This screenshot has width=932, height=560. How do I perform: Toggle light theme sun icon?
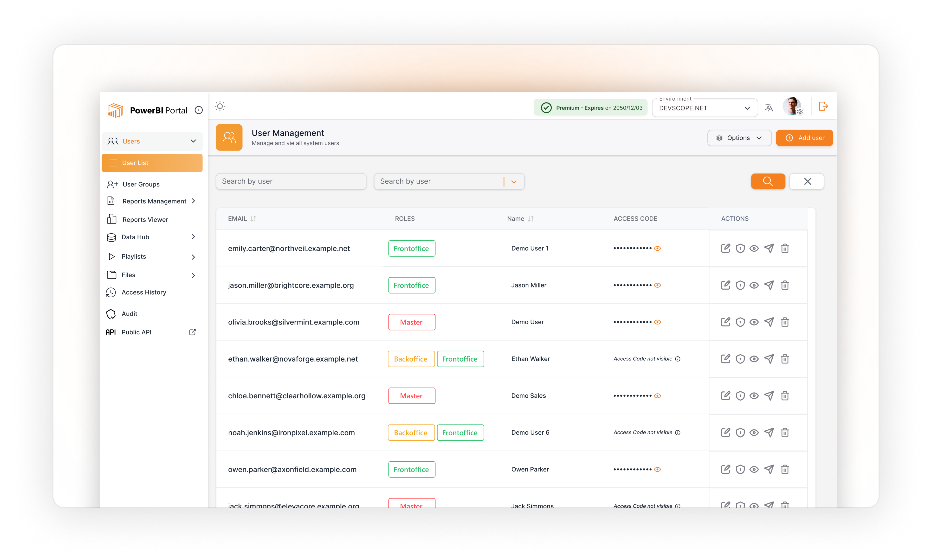(220, 106)
